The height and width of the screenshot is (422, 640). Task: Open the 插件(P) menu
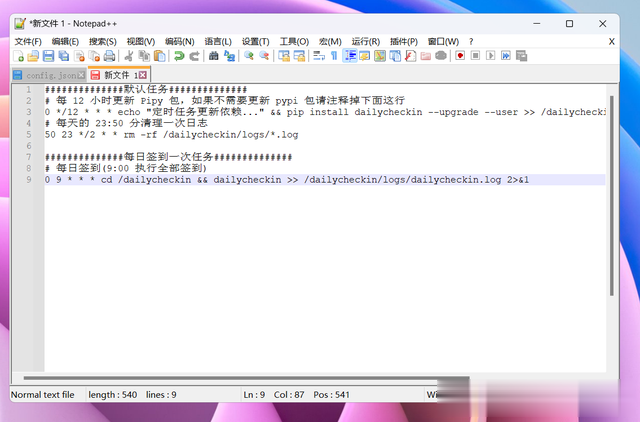[404, 42]
